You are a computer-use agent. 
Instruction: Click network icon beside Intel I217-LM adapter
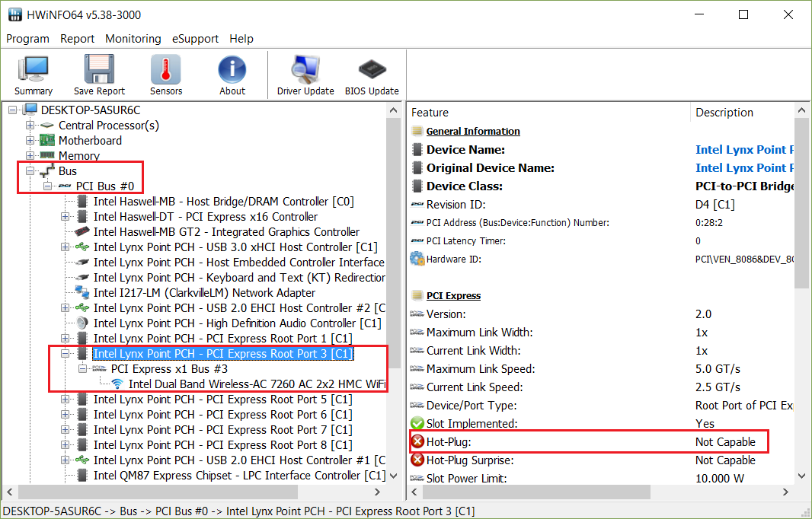coord(82,292)
